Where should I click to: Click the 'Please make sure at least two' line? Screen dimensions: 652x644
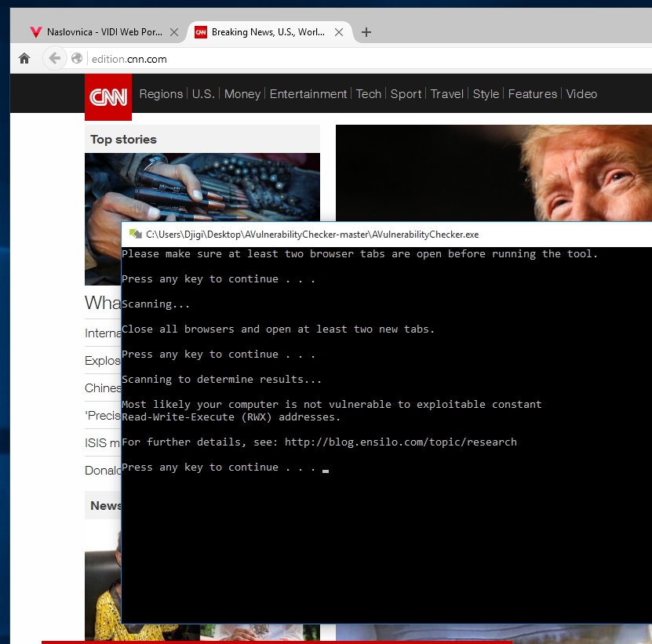tap(359, 254)
